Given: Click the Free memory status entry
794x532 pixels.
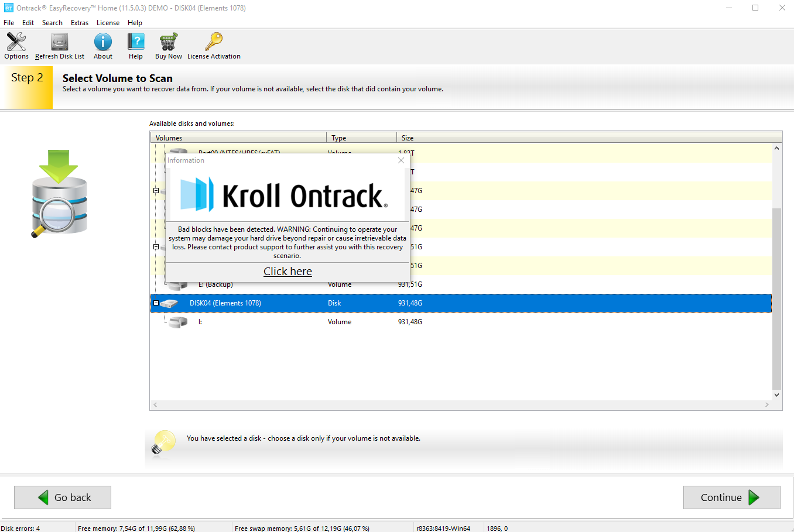Looking at the screenshot, I should click(x=136, y=528).
